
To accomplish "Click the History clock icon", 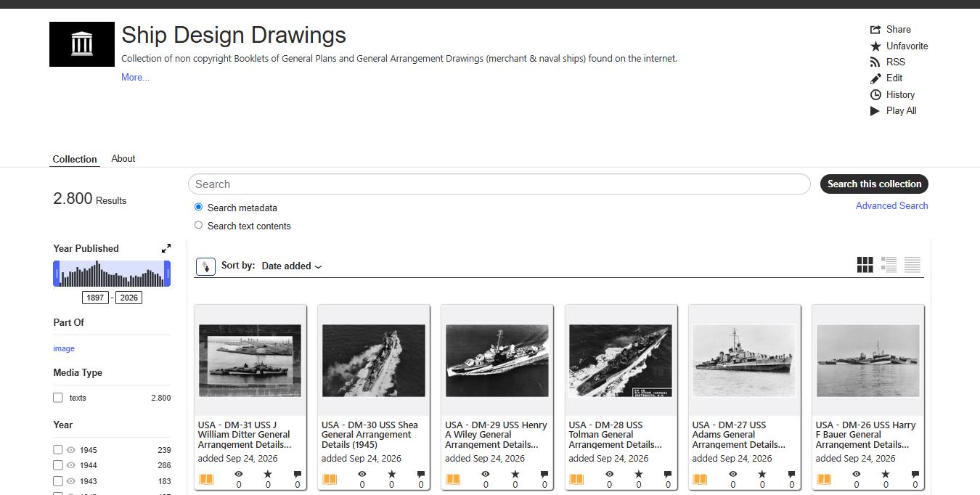I will pyautogui.click(x=875, y=94).
